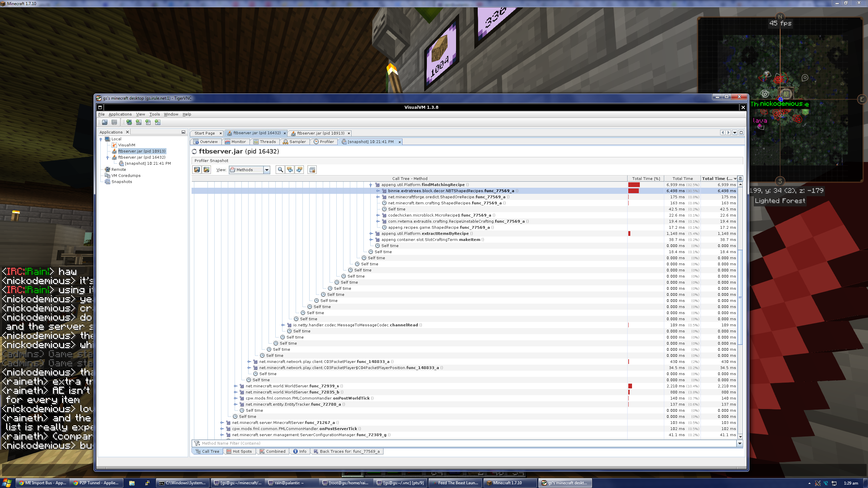
Task: Switch to the Profiler tab
Action: pos(324,142)
